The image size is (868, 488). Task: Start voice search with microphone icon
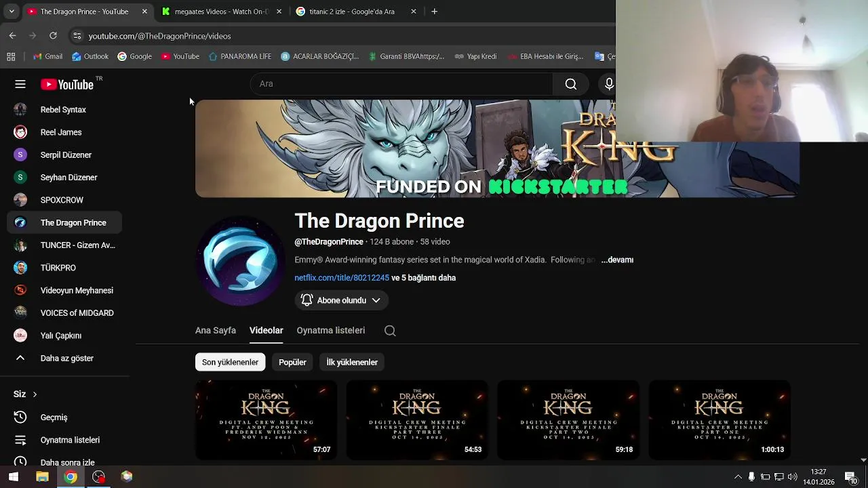(608, 84)
